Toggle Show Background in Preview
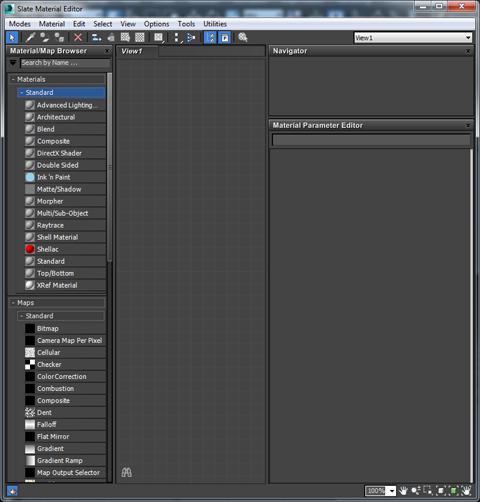This screenshot has width=480, height=502. [x=140, y=37]
